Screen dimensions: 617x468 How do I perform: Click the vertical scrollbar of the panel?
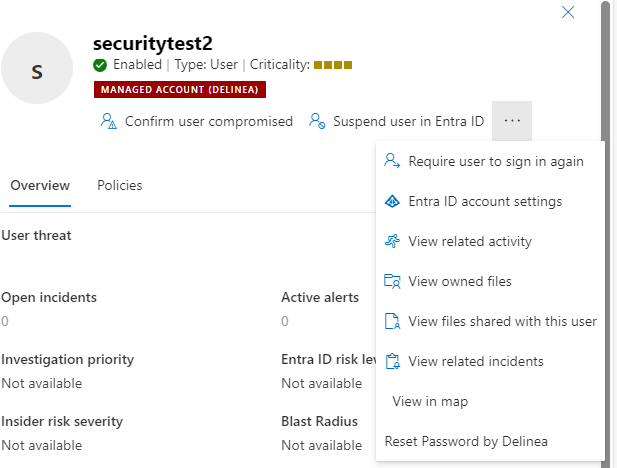tap(606, 234)
